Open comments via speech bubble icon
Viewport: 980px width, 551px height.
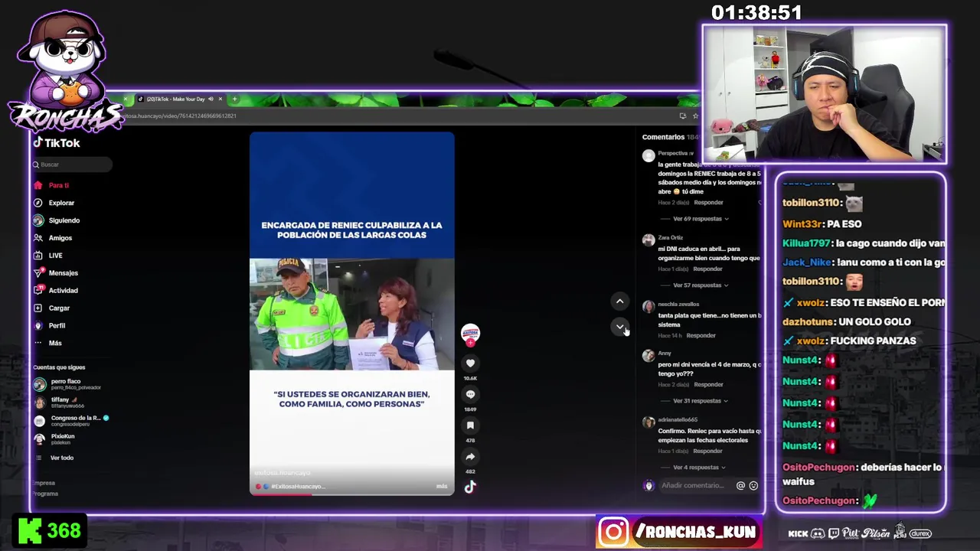click(x=470, y=394)
